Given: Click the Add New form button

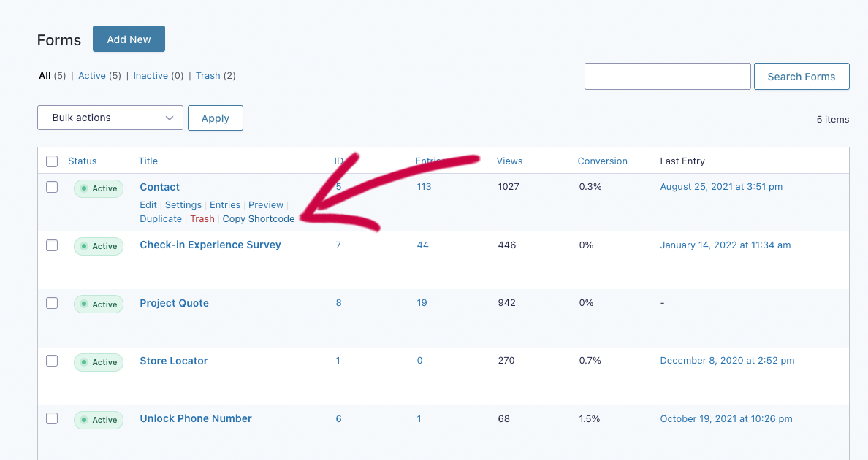Looking at the screenshot, I should point(129,39).
